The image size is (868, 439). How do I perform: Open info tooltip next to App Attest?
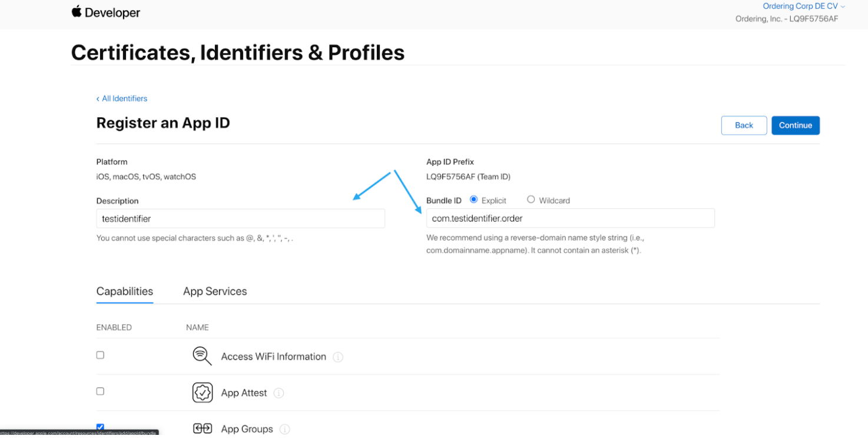(279, 393)
